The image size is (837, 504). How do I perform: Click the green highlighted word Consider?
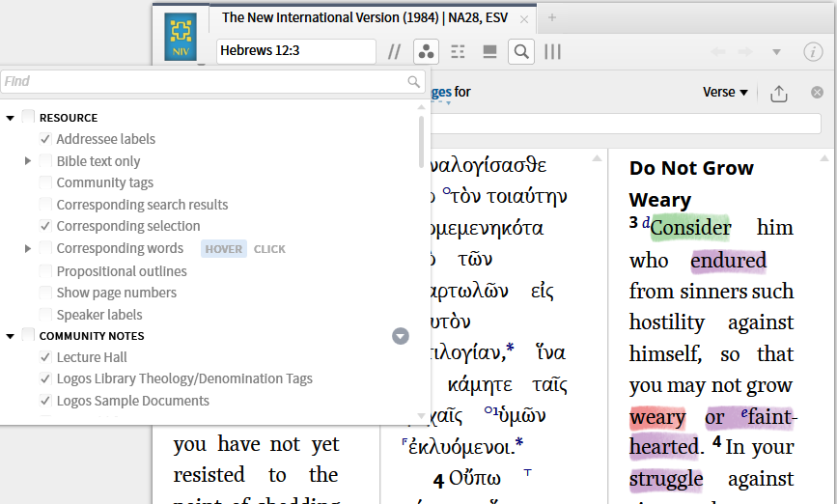click(x=690, y=228)
